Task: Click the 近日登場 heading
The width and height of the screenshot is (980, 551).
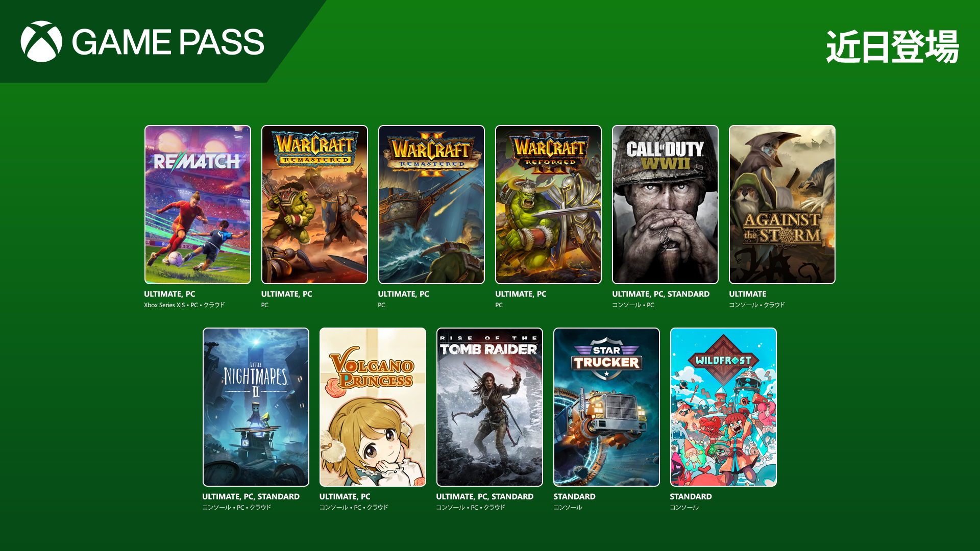Action: (893, 46)
